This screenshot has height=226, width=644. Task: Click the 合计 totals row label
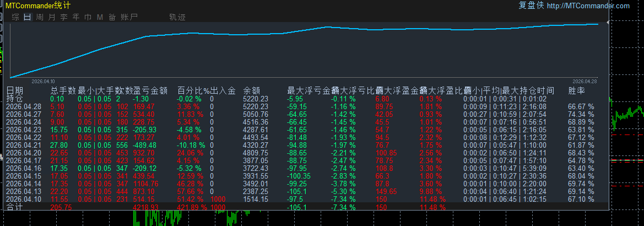point(15,207)
